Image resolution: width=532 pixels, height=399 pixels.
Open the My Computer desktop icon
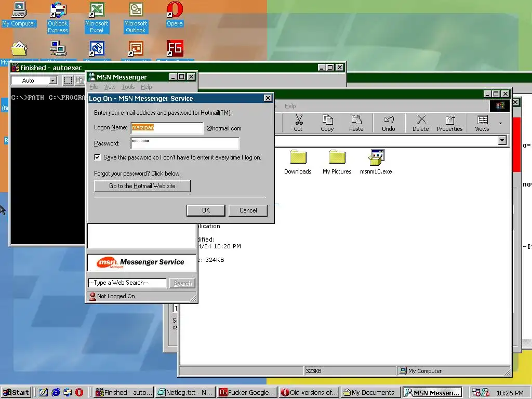(19, 14)
